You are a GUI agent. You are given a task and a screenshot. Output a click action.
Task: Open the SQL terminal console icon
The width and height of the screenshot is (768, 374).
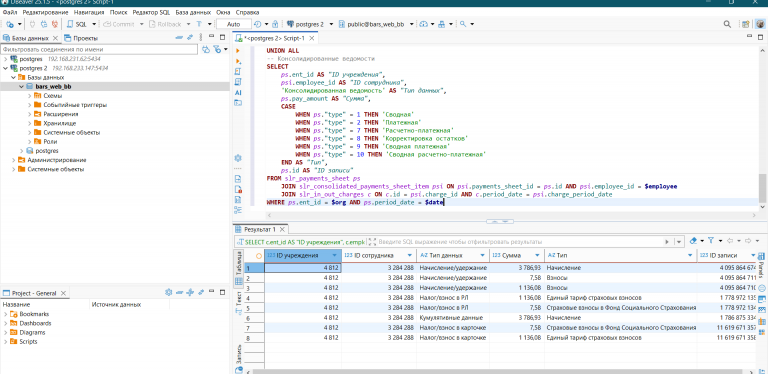tap(238, 102)
